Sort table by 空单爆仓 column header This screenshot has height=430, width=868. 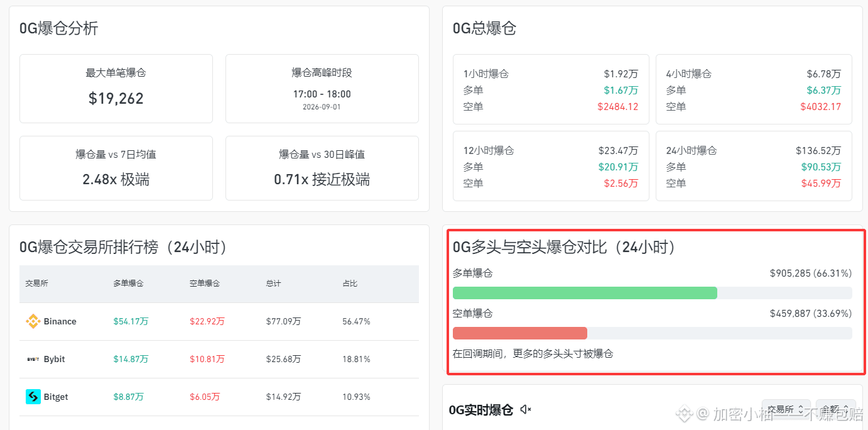click(205, 284)
